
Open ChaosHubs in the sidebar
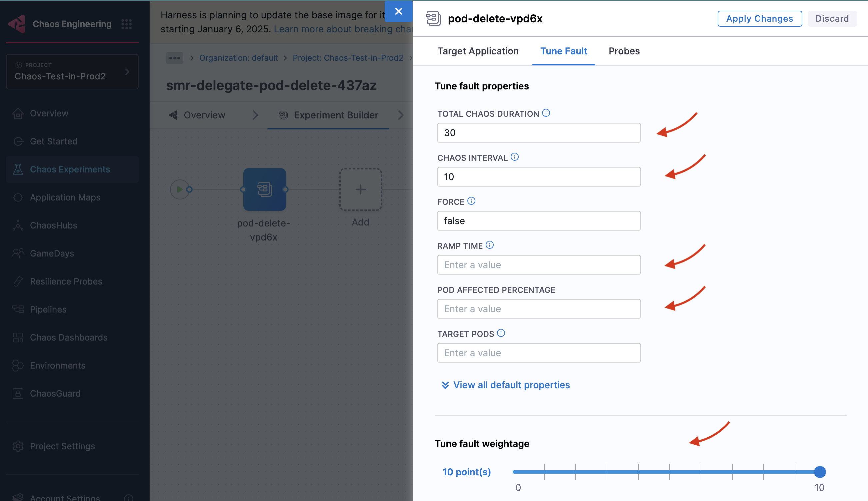click(53, 225)
